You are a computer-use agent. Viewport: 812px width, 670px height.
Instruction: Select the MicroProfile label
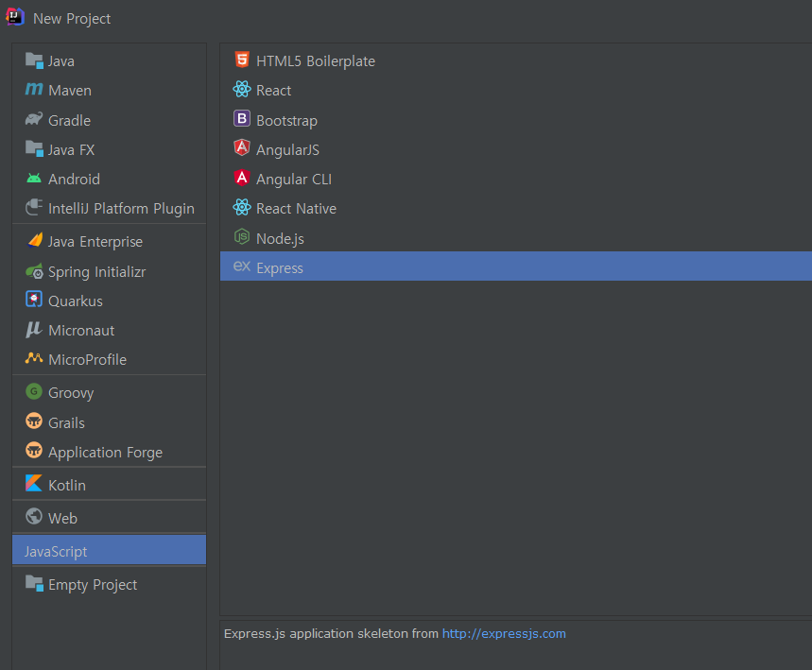pos(88,360)
